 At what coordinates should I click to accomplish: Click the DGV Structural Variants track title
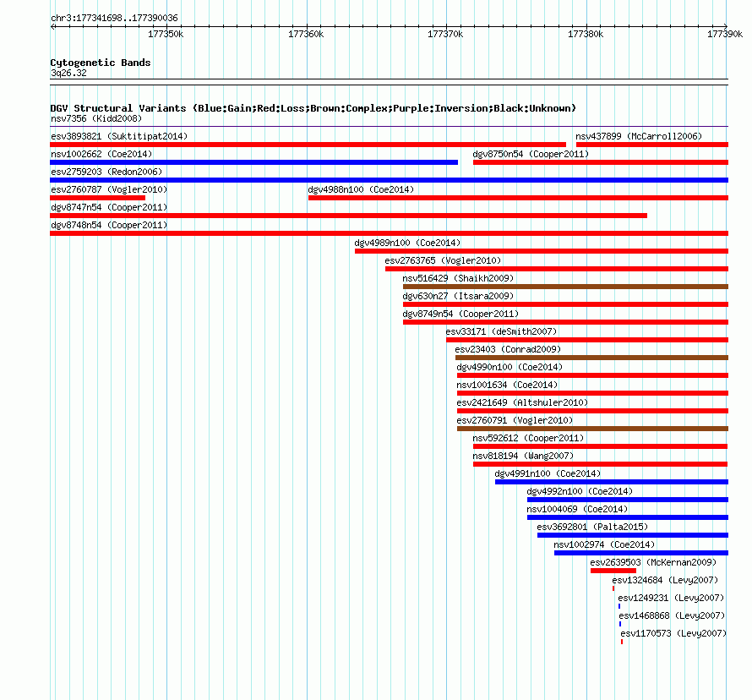313,108
